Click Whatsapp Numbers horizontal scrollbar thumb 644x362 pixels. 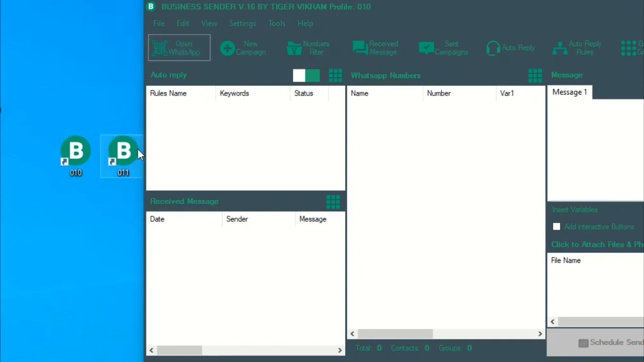[395, 334]
